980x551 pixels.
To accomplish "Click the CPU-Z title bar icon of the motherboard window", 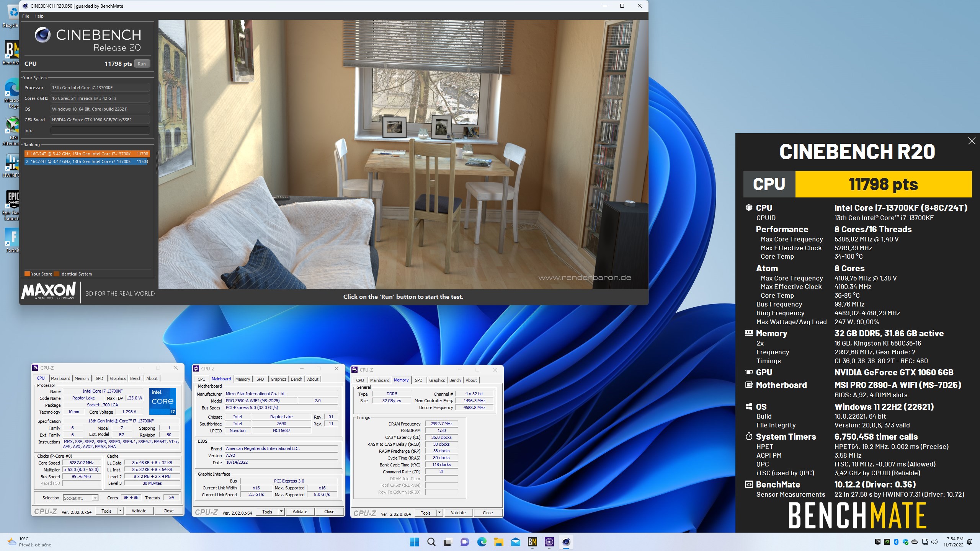I will tap(196, 368).
